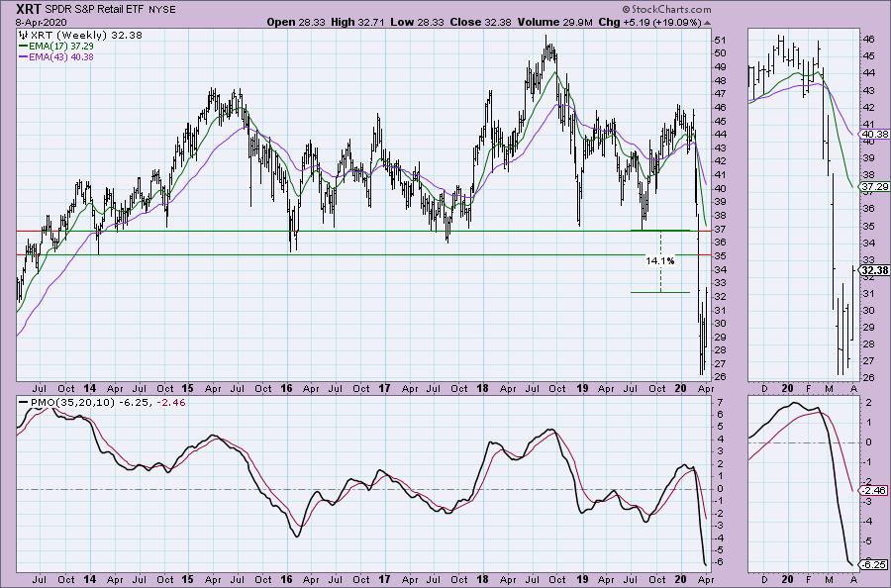Screen dimensions: 891x588
Task: Click the NYSE exchange label
Action: click(164, 10)
